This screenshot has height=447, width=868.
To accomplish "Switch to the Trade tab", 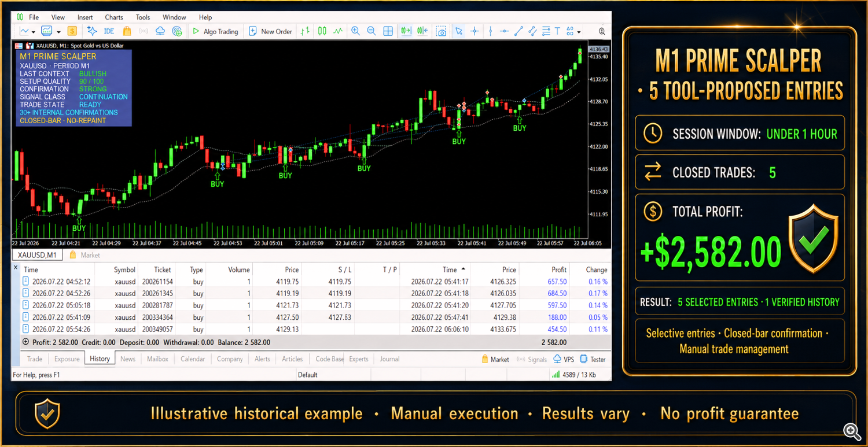I will 35,359.
